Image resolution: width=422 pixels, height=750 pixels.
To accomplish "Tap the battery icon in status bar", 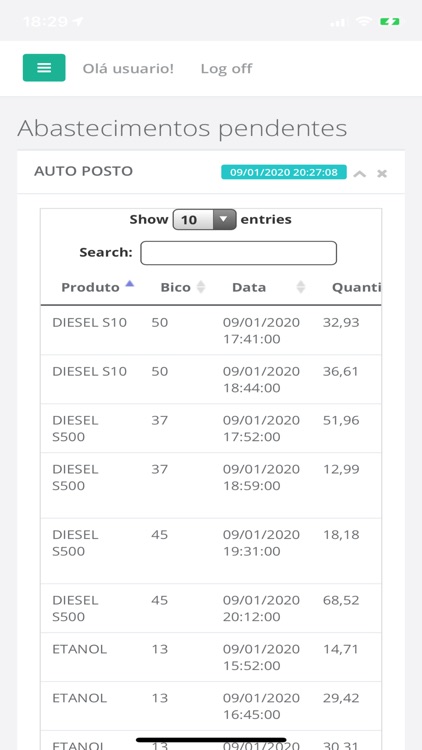I will (x=389, y=22).
